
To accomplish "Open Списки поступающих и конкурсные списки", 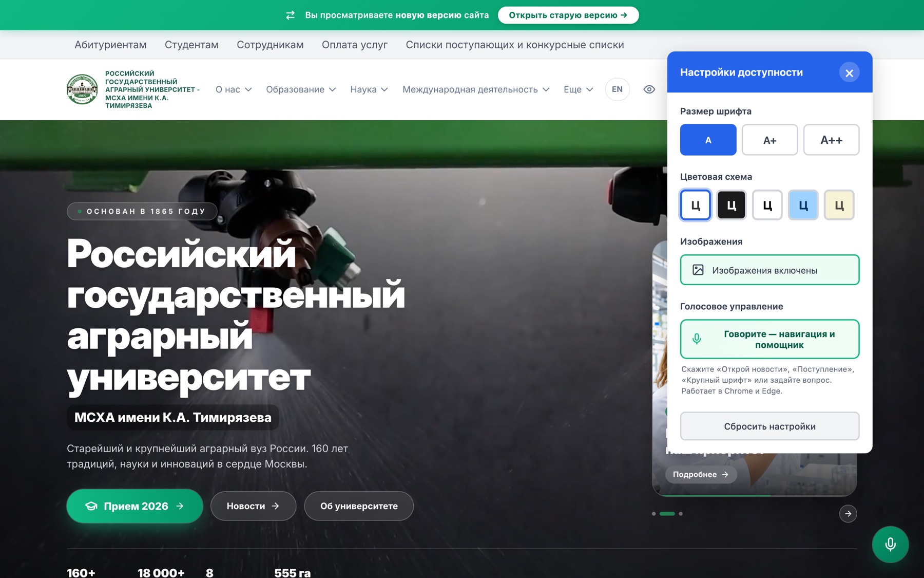I will click(515, 45).
